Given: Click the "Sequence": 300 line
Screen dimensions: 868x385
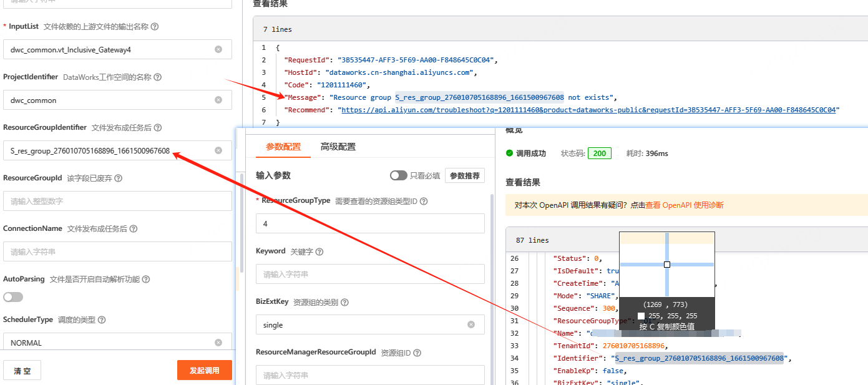Looking at the screenshot, I should (586, 308).
